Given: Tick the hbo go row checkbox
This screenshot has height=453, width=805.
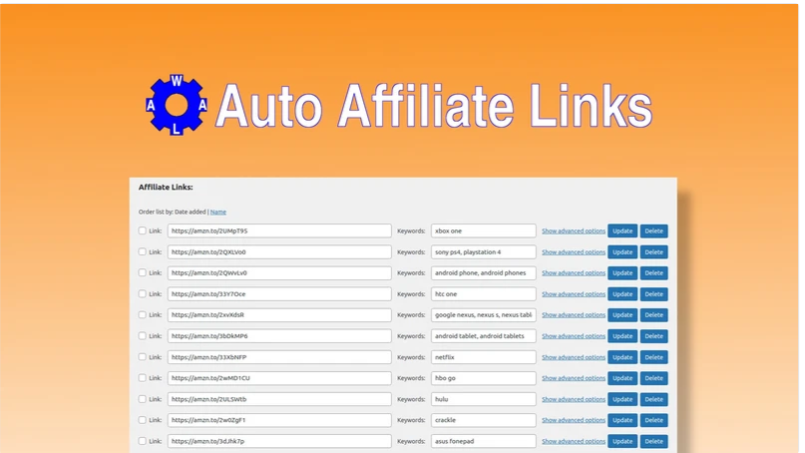Looking at the screenshot, I should (x=142, y=378).
